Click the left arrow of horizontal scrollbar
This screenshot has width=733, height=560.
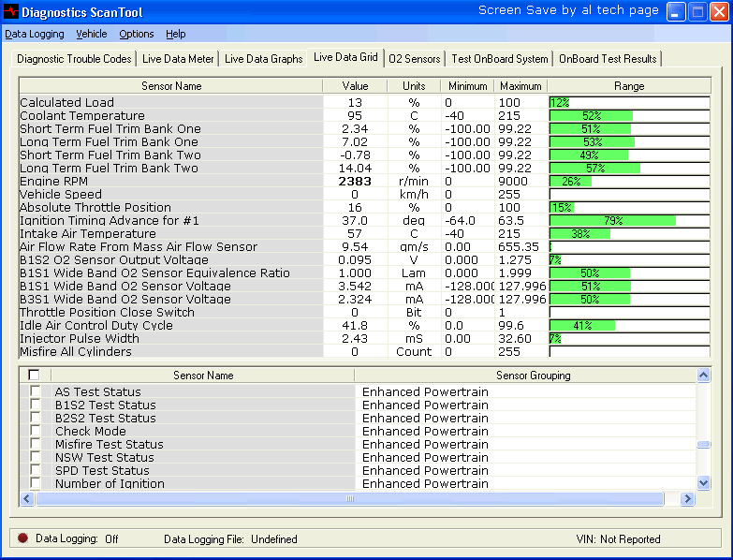coord(27,498)
